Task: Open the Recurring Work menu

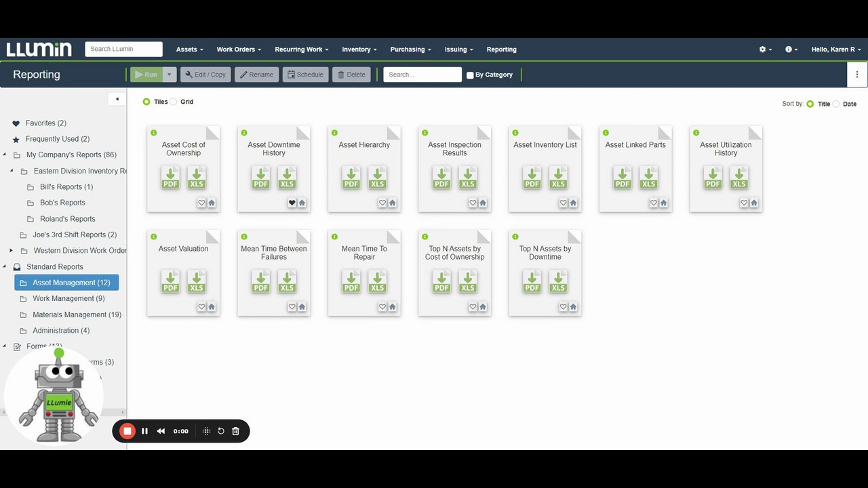Action: coord(301,49)
